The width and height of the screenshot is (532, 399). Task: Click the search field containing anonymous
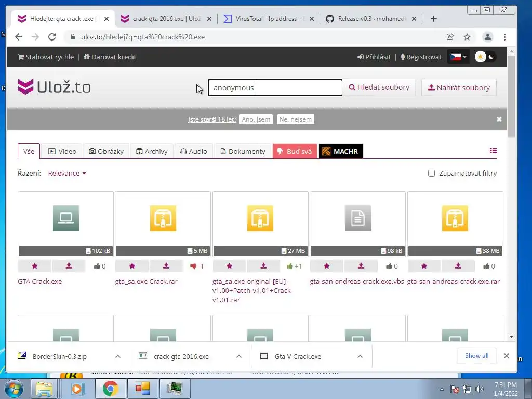click(275, 87)
